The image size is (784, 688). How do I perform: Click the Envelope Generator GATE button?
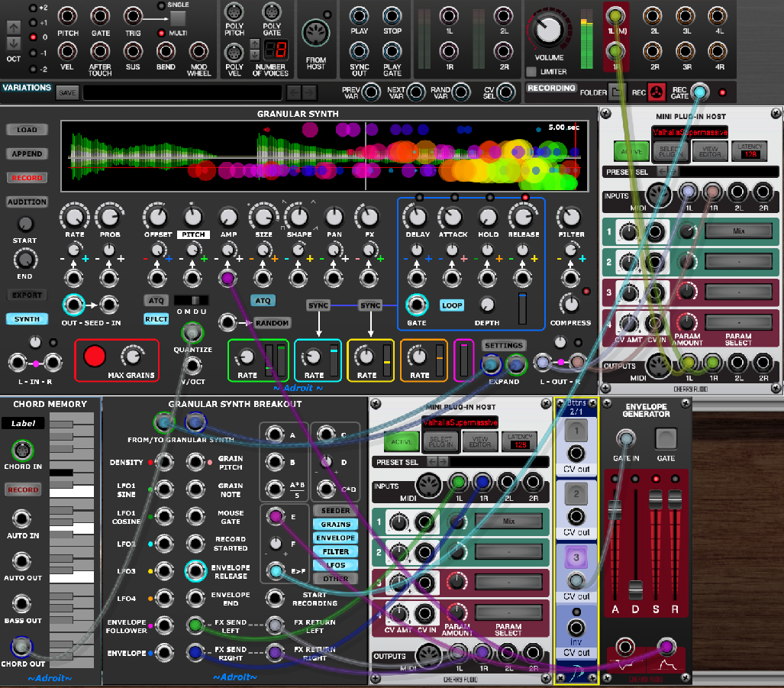pos(666,438)
